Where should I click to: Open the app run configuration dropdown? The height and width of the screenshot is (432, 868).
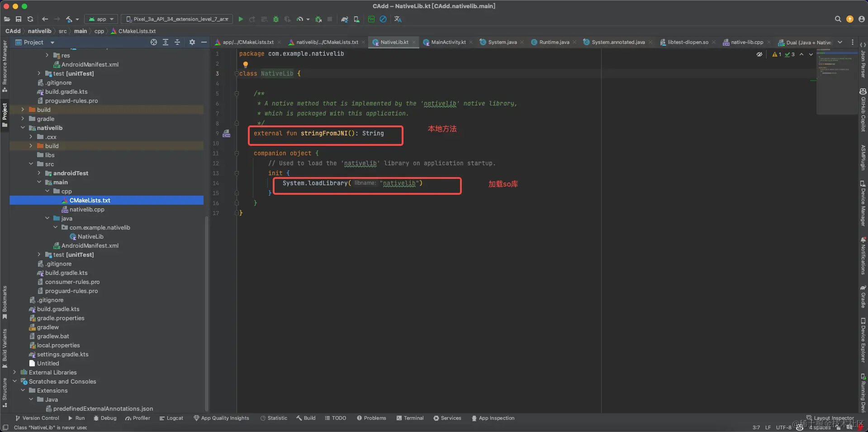(101, 19)
